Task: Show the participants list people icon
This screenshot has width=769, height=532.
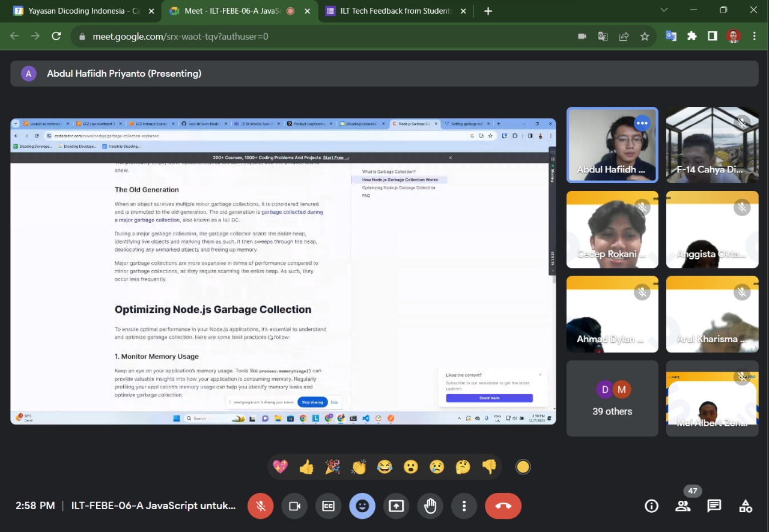Action: pyautogui.click(x=683, y=506)
